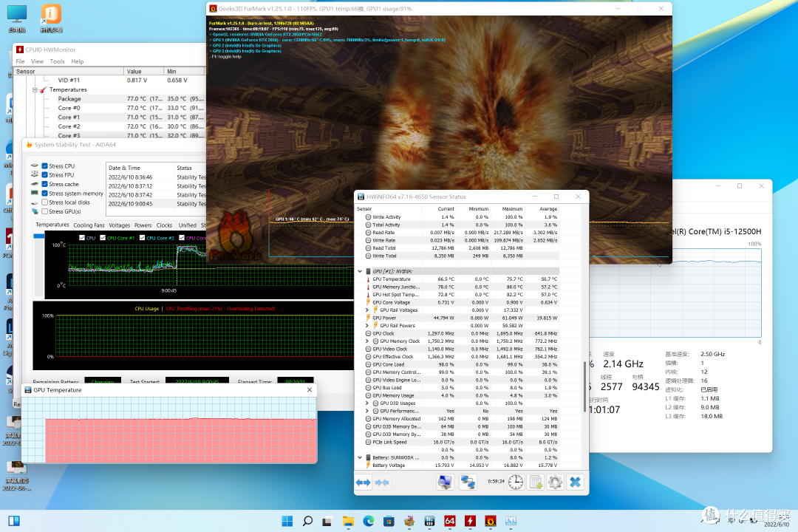Click the Start button on the taskbar
This screenshot has width=798, height=532.
(x=287, y=521)
